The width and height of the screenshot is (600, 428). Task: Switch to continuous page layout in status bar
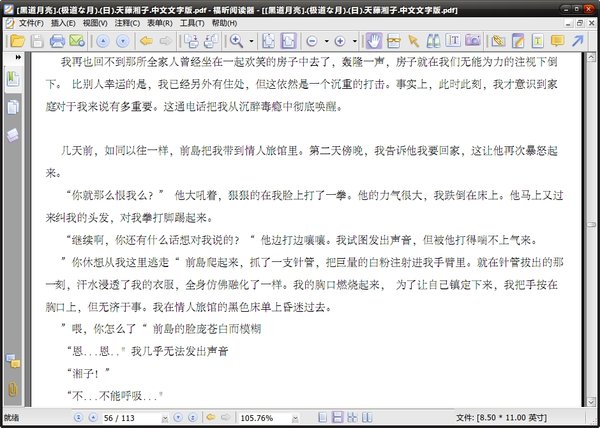[x=338, y=417]
